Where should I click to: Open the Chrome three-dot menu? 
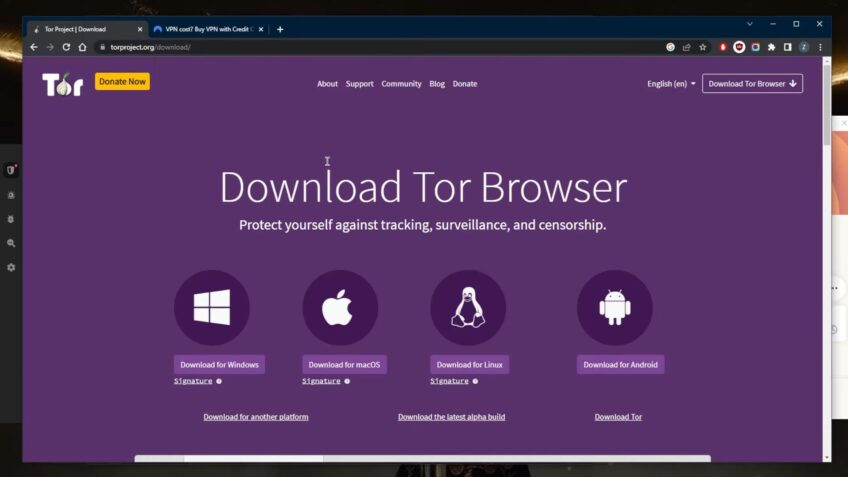point(820,47)
